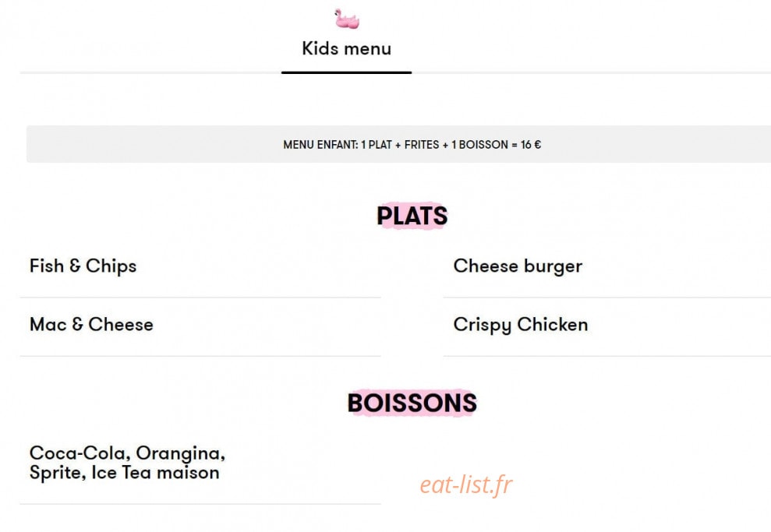Select the Cheese burger dish
This screenshot has width=771, height=532.
click(518, 266)
